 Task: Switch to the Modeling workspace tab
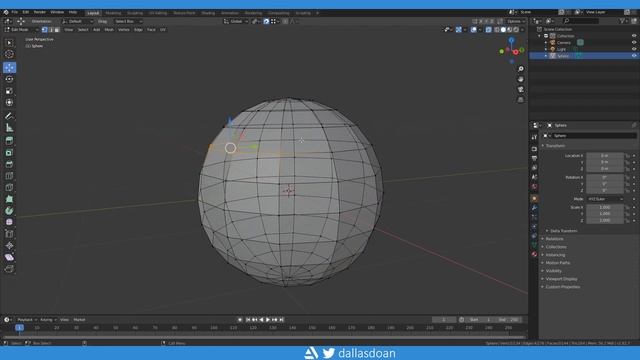113,13
